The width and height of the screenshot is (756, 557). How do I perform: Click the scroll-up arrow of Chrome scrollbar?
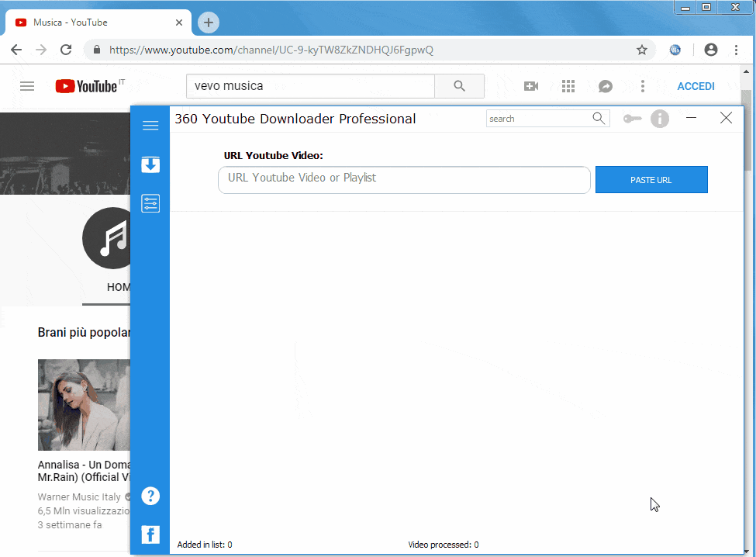[747, 71]
